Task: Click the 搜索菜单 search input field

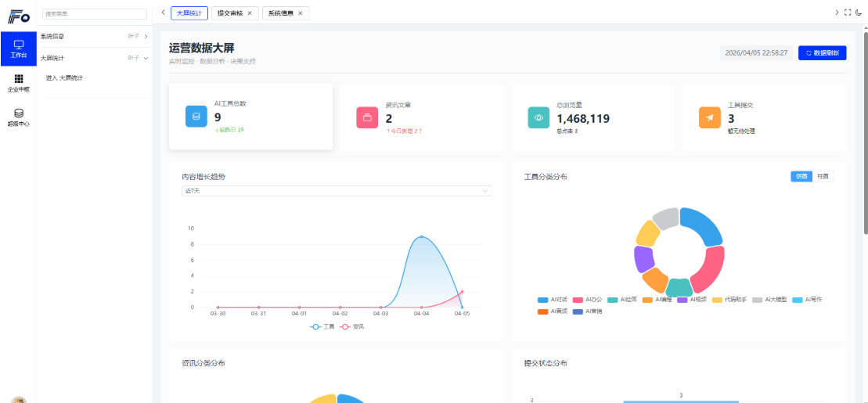Action: 95,13
